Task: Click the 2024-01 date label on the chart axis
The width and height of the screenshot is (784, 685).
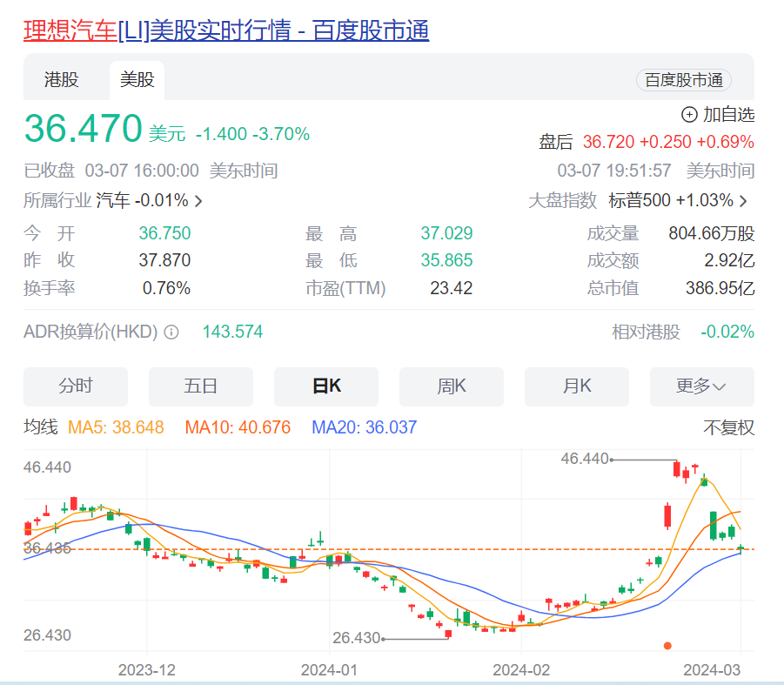Action: pyautogui.click(x=329, y=670)
